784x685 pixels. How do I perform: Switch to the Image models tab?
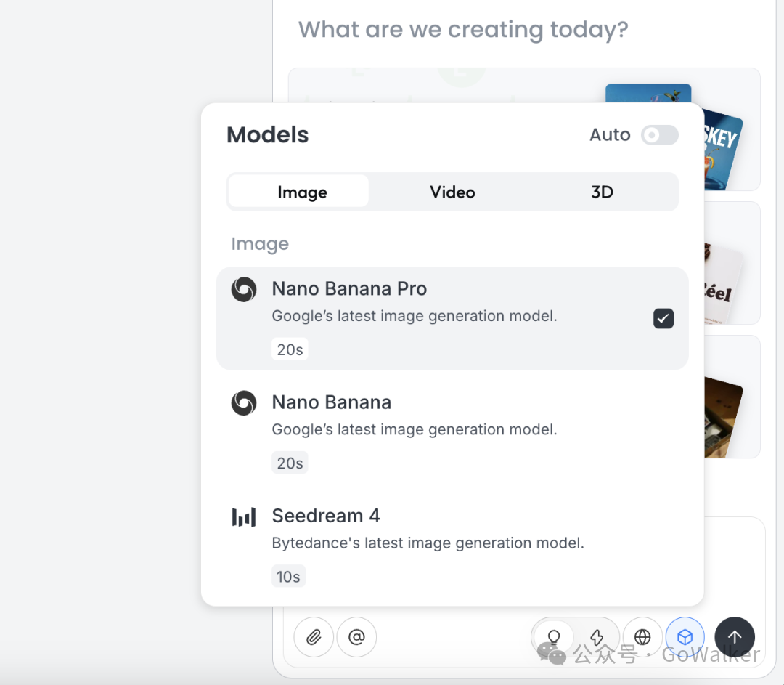click(298, 192)
